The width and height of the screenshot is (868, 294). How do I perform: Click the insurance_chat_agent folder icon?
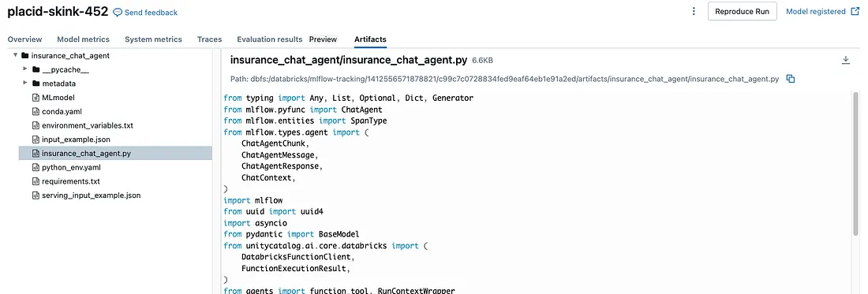tap(24, 55)
